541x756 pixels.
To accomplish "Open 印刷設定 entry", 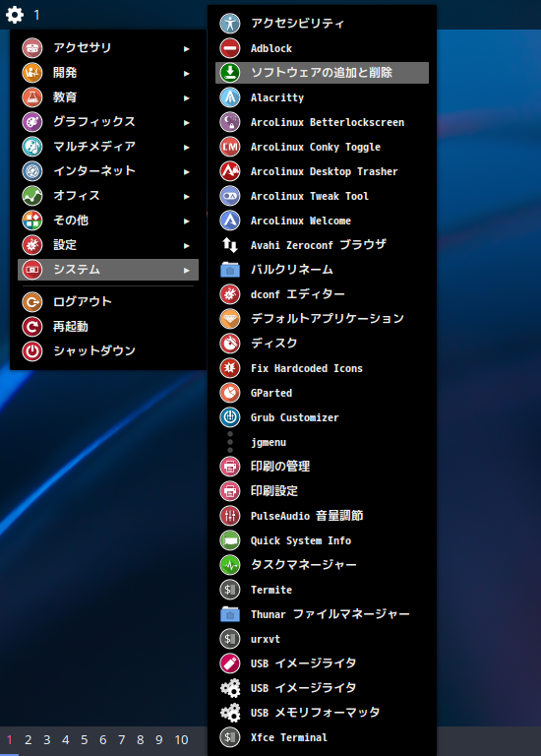I will pyautogui.click(x=322, y=491).
